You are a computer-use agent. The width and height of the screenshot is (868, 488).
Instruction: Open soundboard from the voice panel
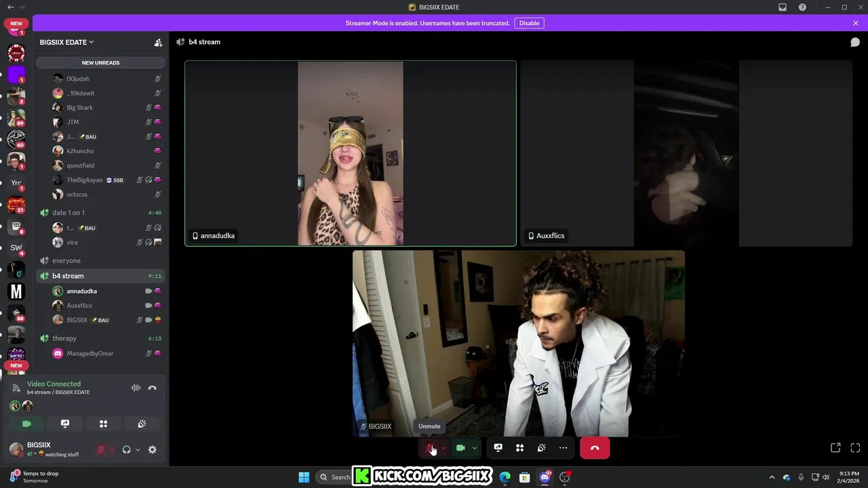tap(142, 424)
